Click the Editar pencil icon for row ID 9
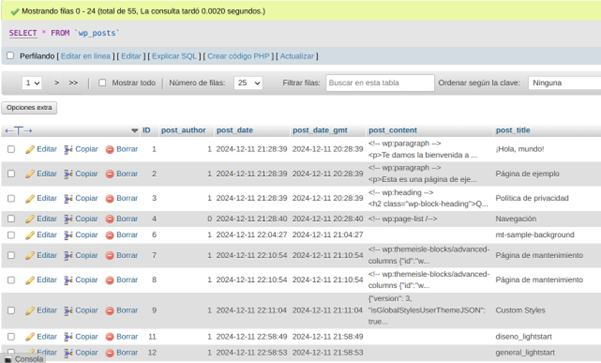The width and height of the screenshot is (601, 363). click(x=30, y=310)
